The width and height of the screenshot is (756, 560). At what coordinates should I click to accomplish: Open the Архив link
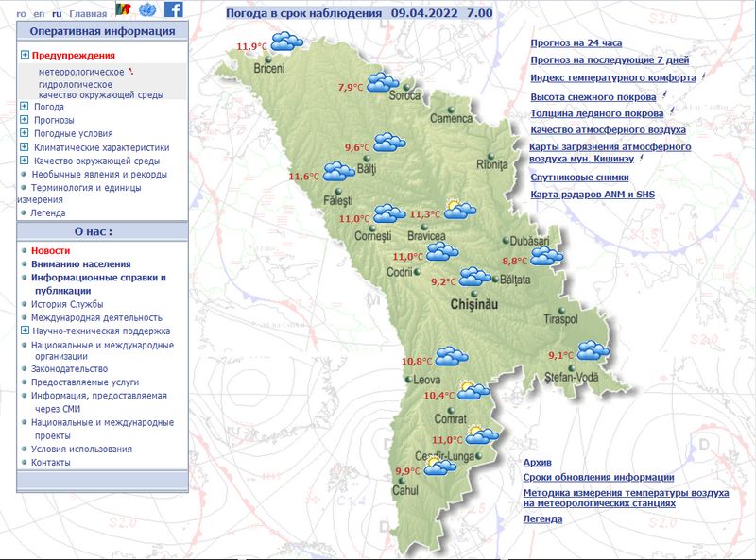coord(537,462)
